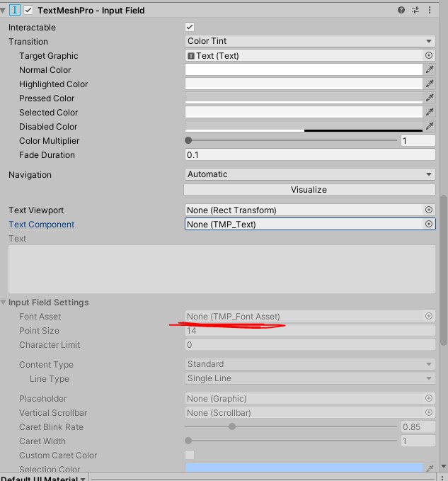The width and height of the screenshot is (448, 481).
Task: Open object picker for Placeholder
Action: (429, 398)
